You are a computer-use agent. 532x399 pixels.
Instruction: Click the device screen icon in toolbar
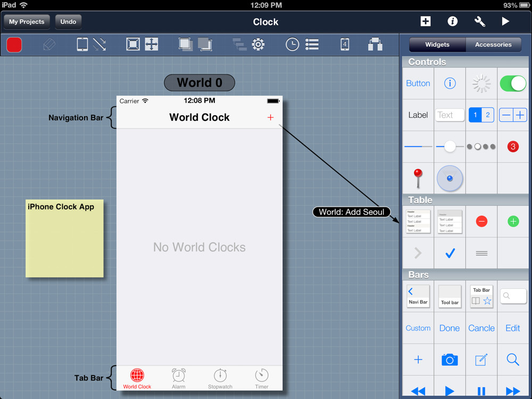pos(82,44)
